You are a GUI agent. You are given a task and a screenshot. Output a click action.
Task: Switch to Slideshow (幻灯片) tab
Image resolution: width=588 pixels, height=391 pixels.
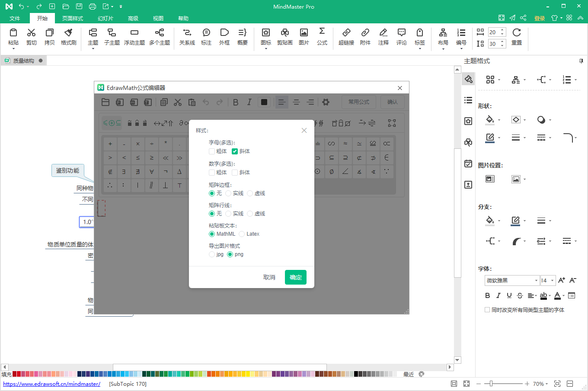(105, 18)
